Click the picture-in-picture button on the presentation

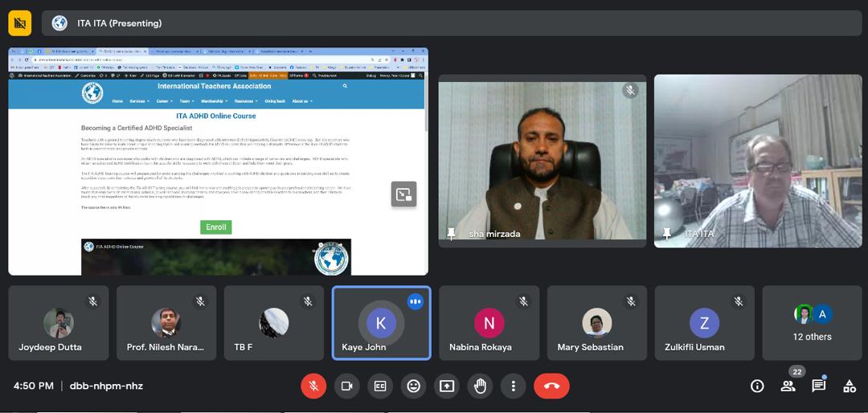(x=403, y=194)
